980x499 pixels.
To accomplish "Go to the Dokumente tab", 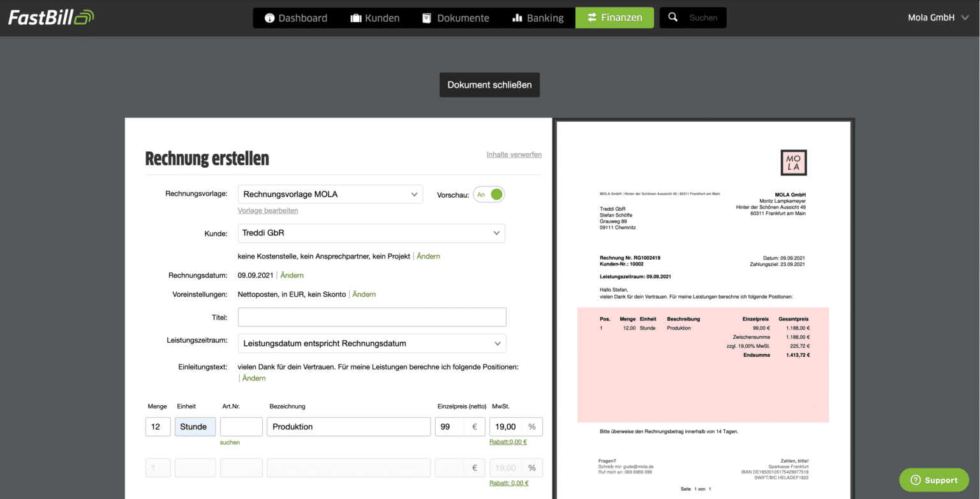I will (456, 18).
